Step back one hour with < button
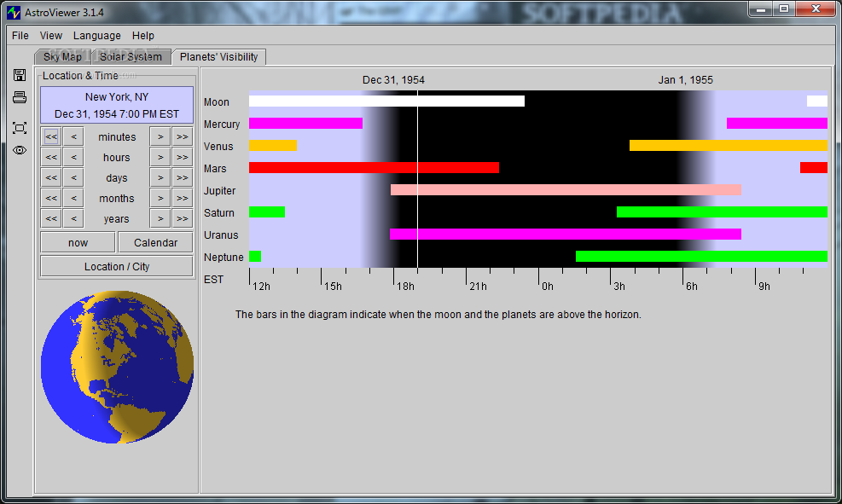 coord(73,157)
